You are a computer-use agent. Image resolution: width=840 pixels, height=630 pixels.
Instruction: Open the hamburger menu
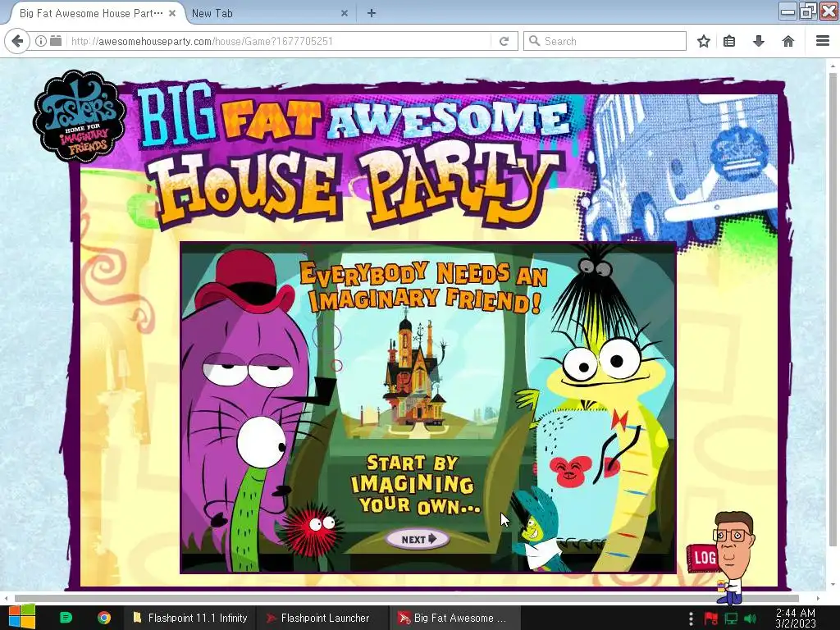click(x=823, y=41)
